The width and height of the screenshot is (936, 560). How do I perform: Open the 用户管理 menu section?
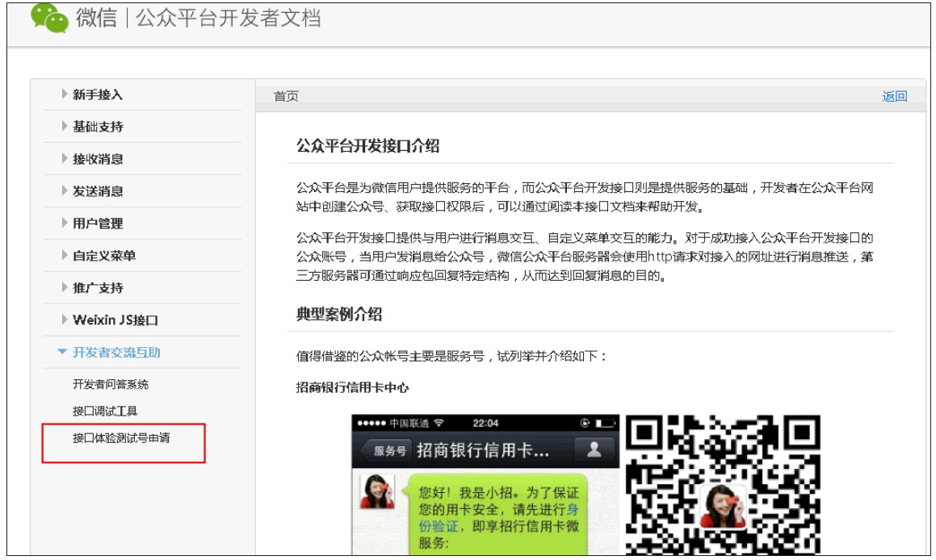98,223
